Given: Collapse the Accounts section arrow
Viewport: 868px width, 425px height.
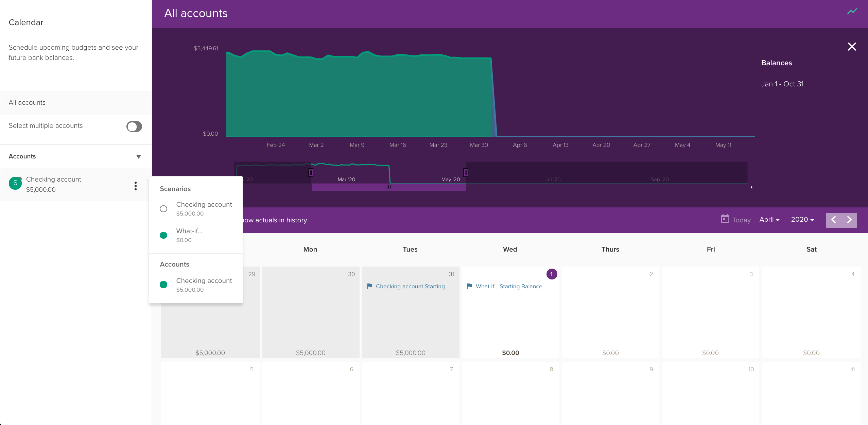Looking at the screenshot, I should [138, 157].
